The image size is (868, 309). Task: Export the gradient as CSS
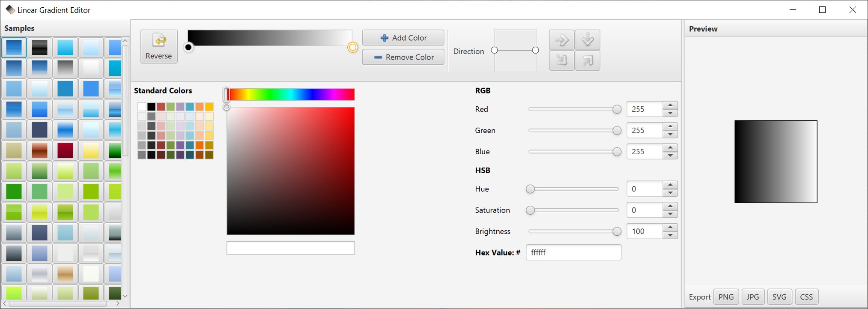pyautogui.click(x=806, y=297)
